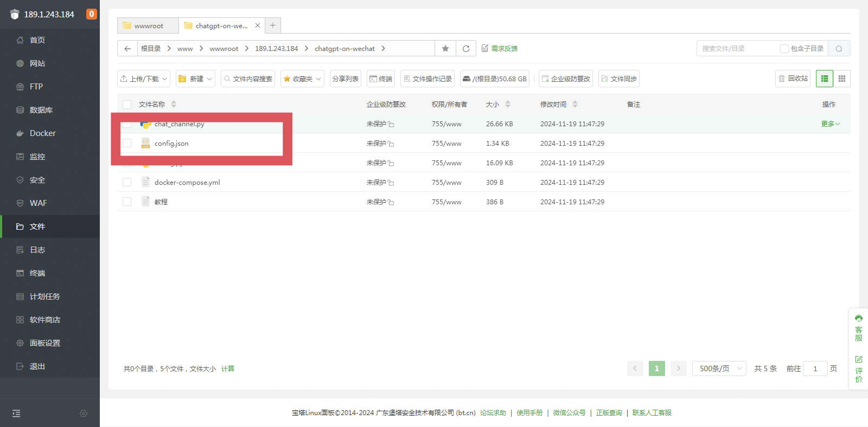Sort by size arrows

pos(508,104)
